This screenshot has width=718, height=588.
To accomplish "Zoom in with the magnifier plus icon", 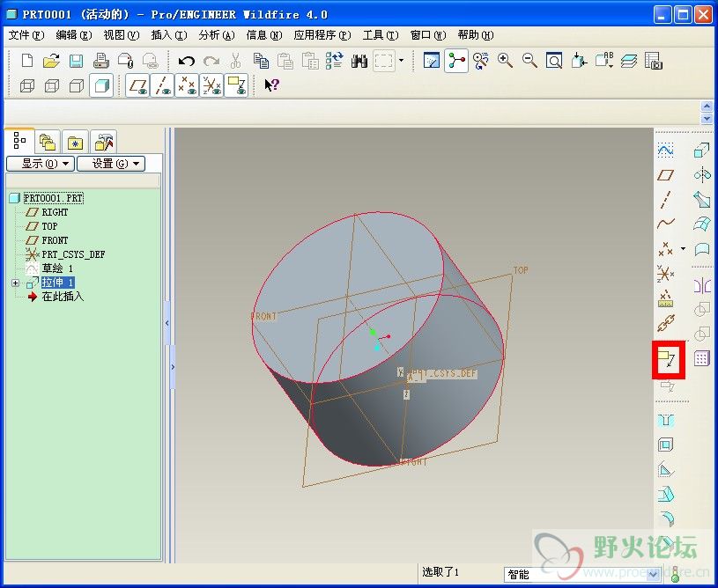I will (505, 61).
